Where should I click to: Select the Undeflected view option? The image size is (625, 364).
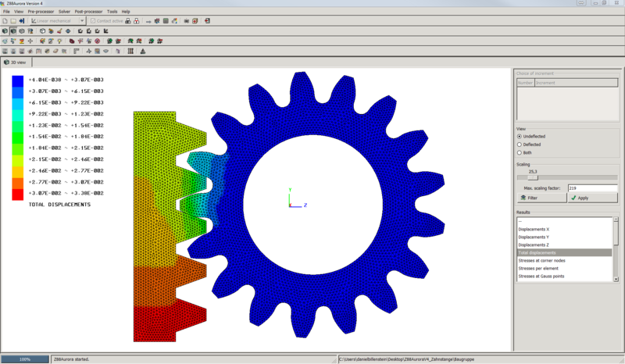click(x=520, y=137)
